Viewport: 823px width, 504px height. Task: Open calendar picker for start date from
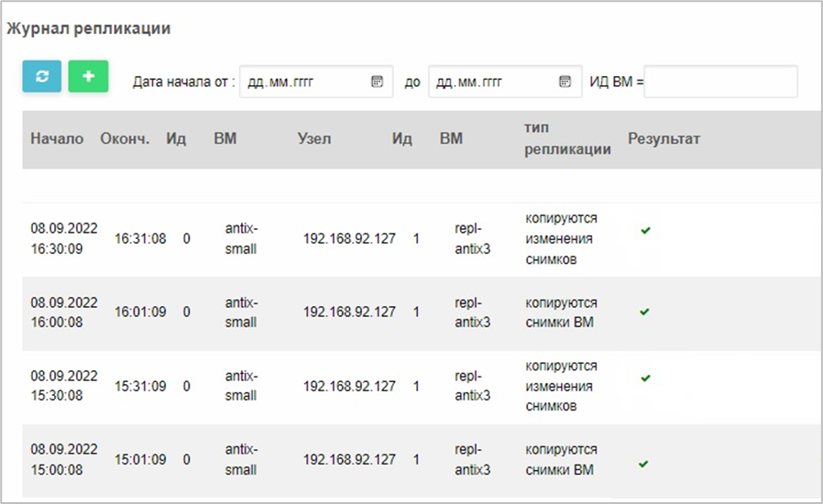click(377, 82)
